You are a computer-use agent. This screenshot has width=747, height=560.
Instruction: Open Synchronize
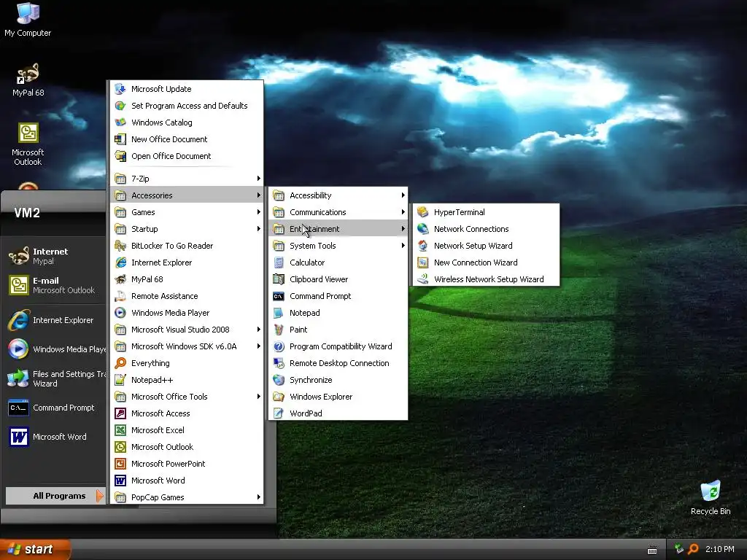[x=338, y=379]
